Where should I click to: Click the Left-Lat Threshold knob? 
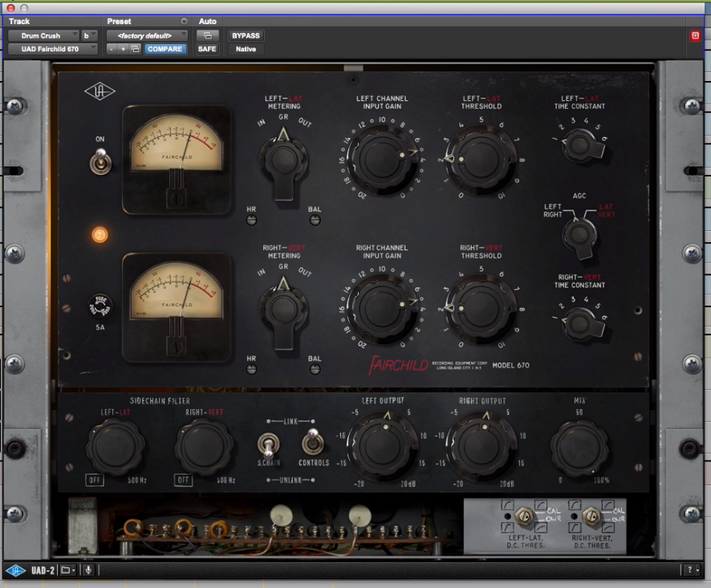(x=481, y=160)
